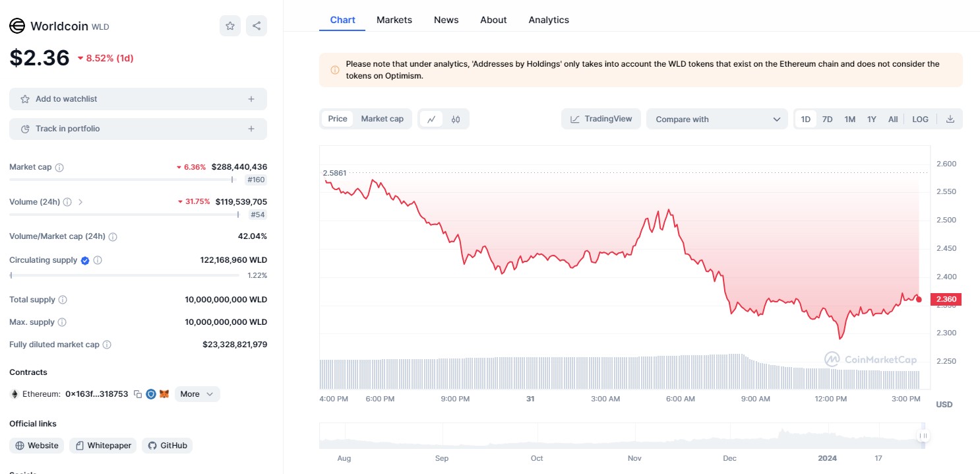This screenshot has width=980, height=474.
Task: Click the red current price dot
Action: point(919,299)
